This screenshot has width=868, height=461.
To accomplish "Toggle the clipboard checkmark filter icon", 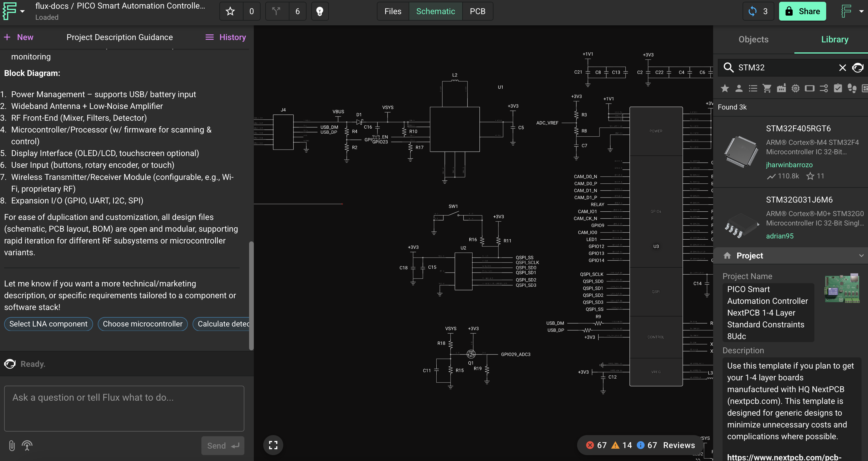I will tap(838, 89).
